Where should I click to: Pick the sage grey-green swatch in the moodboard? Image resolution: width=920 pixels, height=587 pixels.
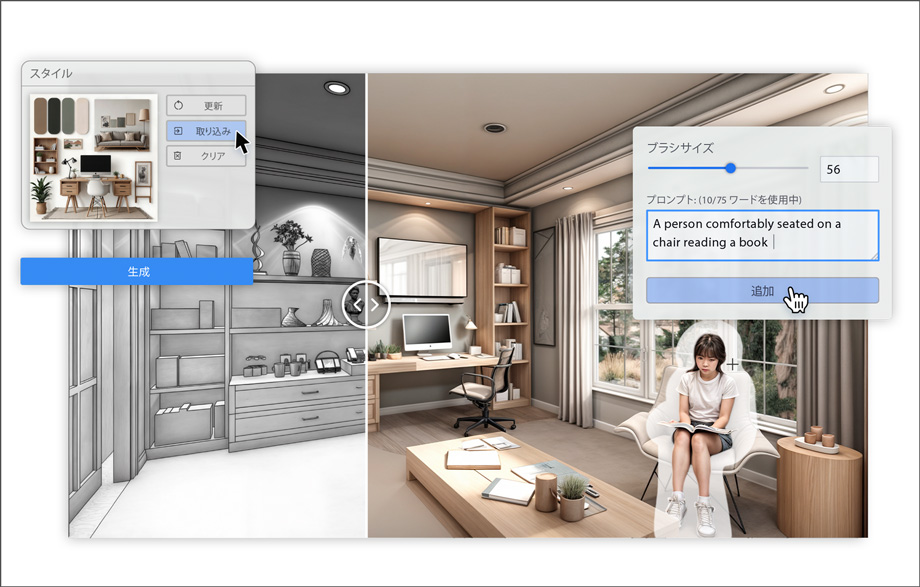pos(68,115)
